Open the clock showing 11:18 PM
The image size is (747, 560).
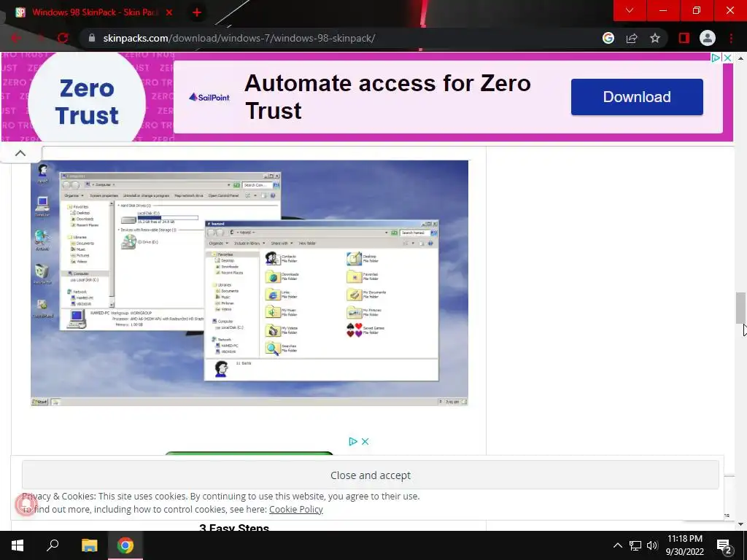click(684, 545)
